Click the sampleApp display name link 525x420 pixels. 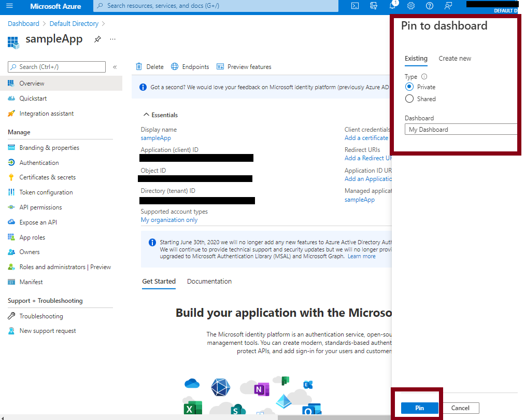pyautogui.click(x=155, y=138)
